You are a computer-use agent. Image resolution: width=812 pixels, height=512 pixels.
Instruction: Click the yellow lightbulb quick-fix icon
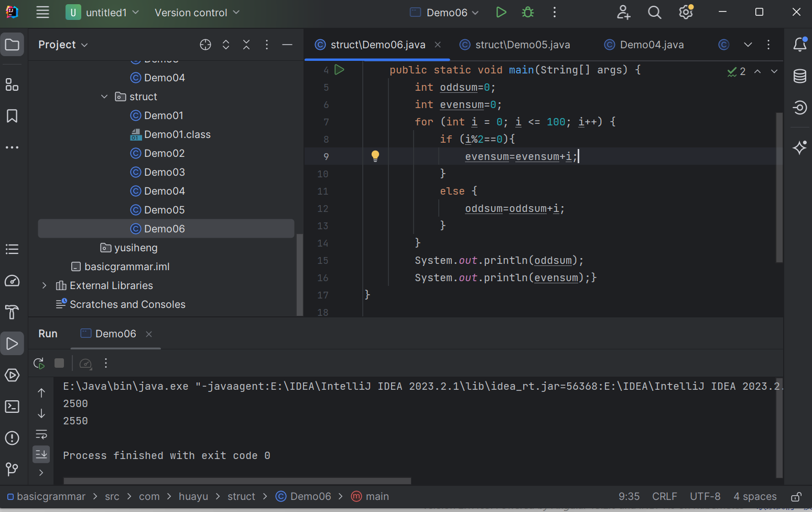tap(375, 156)
